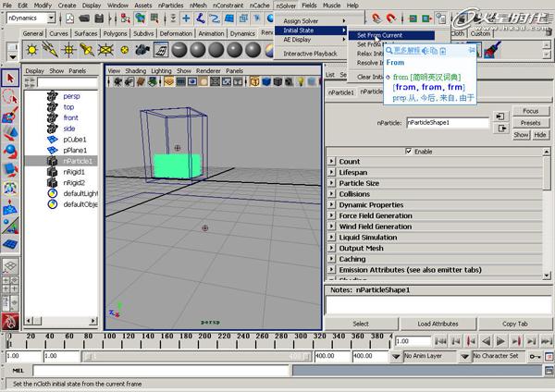The height and width of the screenshot is (392, 555).
Task: Click the single perspective layout icon
Action: point(10,265)
